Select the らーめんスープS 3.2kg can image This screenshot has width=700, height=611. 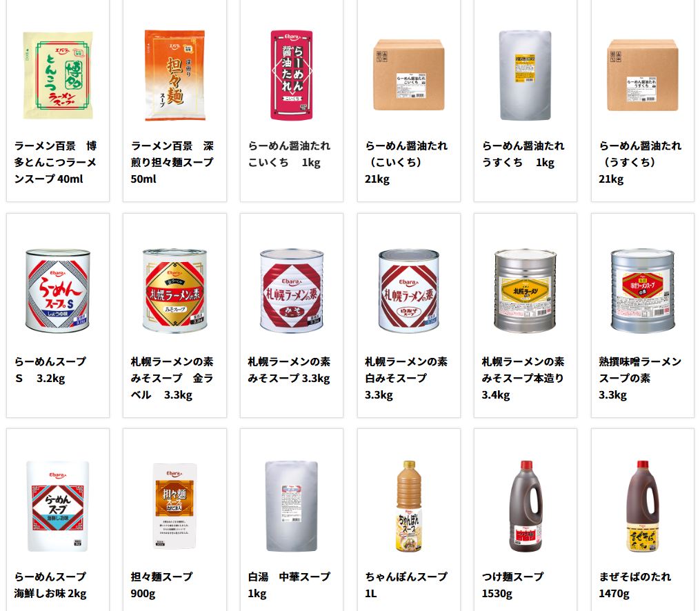pyautogui.click(x=58, y=290)
